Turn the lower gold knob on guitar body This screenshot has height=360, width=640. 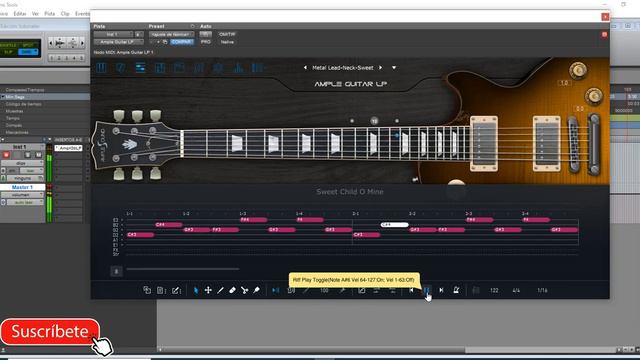click(594, 96)
